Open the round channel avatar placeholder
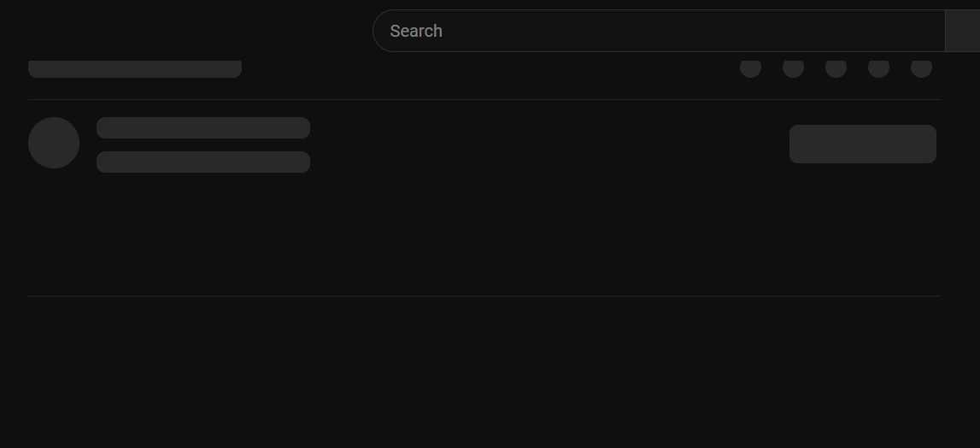 tap(54, 143)
